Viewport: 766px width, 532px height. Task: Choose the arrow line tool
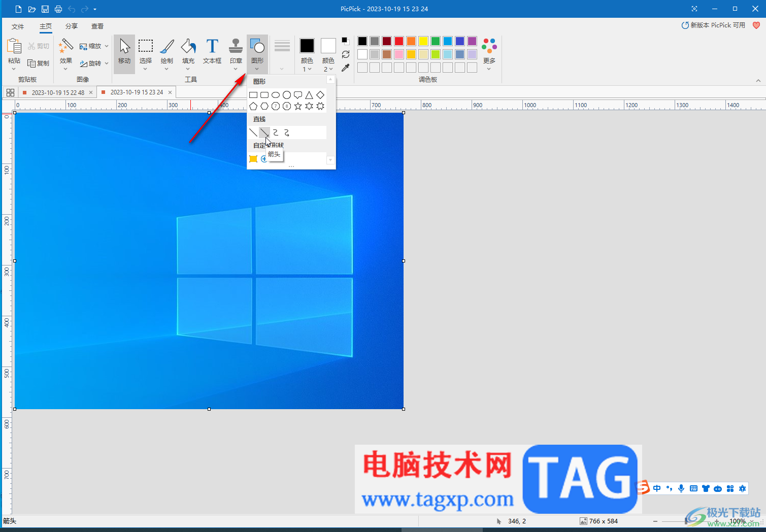[264, 132]
